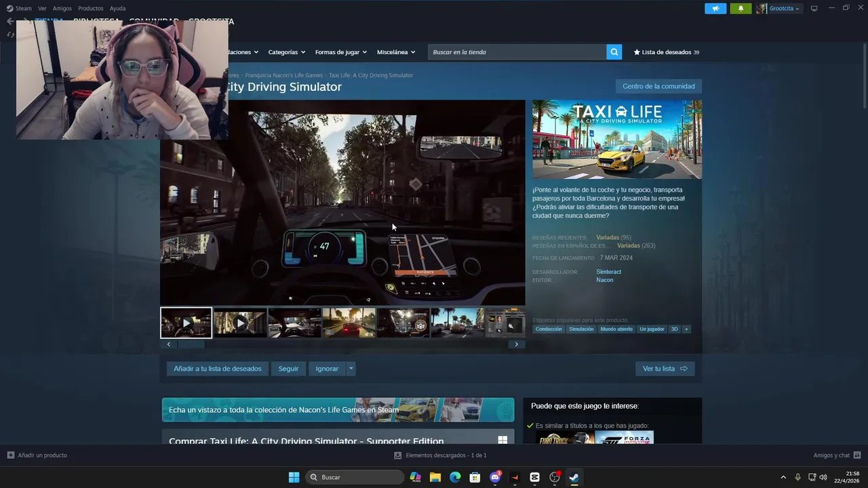
Task: Click the Windows platform icon in purchase box
Action: tap(502, 441)
